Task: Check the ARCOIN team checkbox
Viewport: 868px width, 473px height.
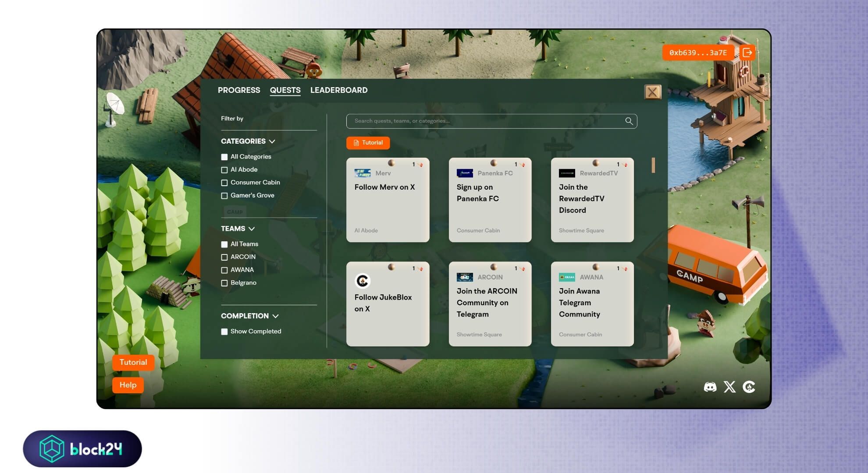Action: 224,257
